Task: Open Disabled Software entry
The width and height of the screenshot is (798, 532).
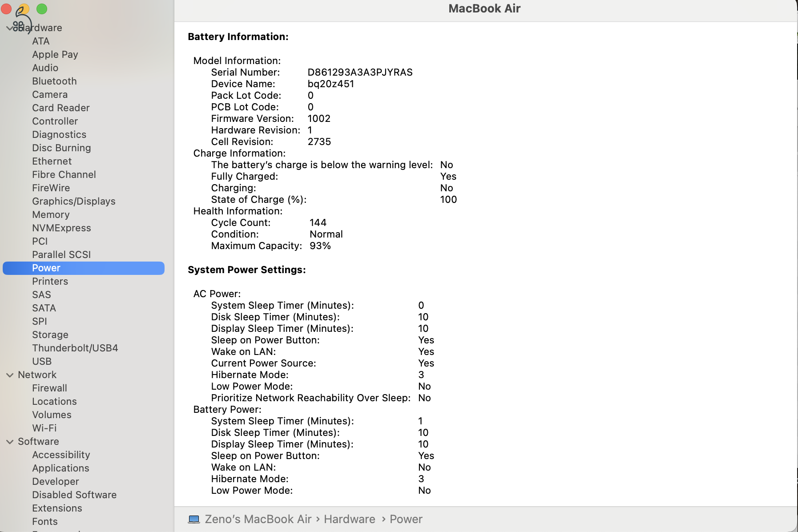Action: click(74, 495)
